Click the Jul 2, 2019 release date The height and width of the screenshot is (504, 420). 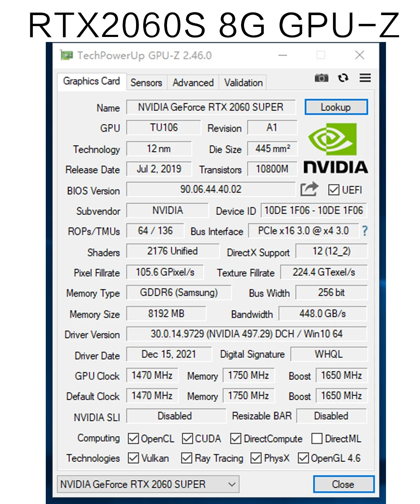[159, 169]
